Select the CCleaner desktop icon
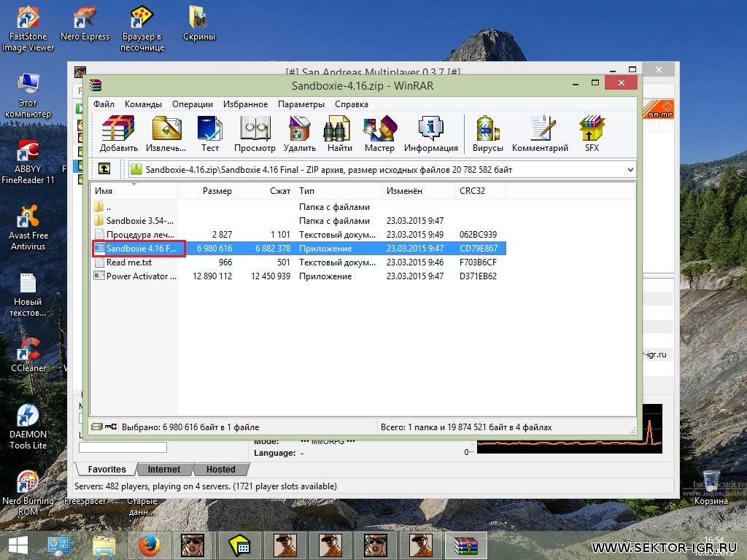Screen dimensions: 747x560 tap(28, 355)
